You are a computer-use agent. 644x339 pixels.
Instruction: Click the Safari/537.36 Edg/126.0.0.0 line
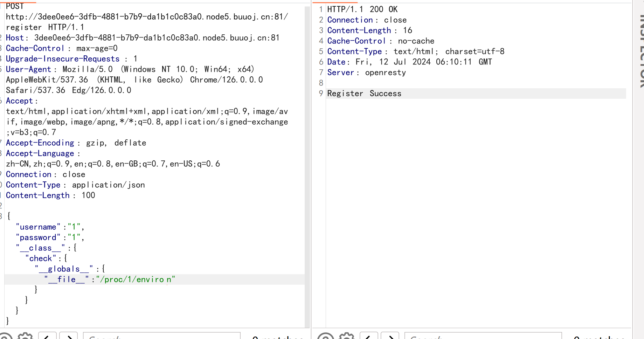pos(69,90)
